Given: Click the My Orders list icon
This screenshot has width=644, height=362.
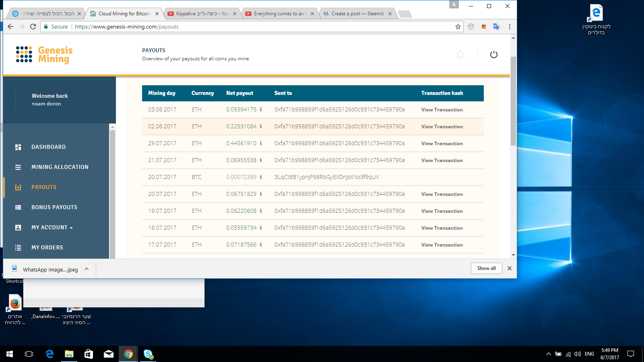Looking at the screenshot, I should tap(18, 248).
